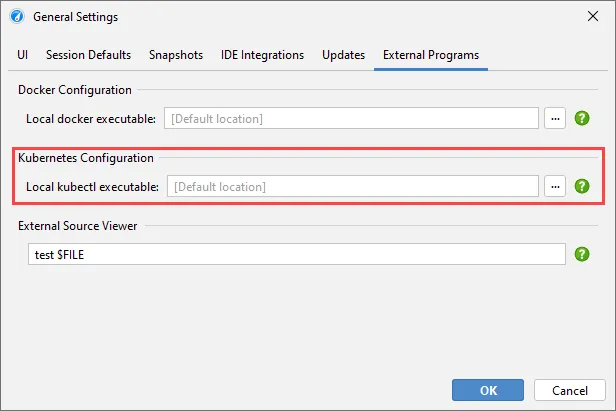Select the IDE Integrations tab

(x=262, y=55)
